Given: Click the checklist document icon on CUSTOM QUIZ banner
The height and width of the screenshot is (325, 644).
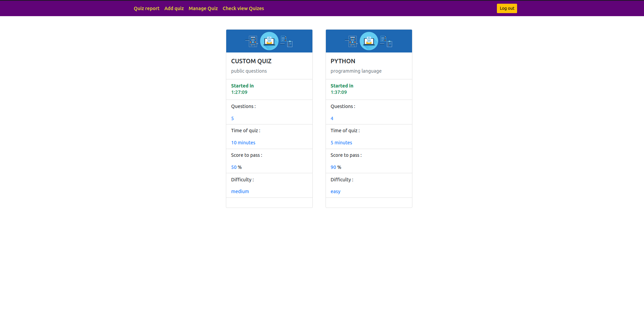Looking at the screenshot, I should pos(284,39).
